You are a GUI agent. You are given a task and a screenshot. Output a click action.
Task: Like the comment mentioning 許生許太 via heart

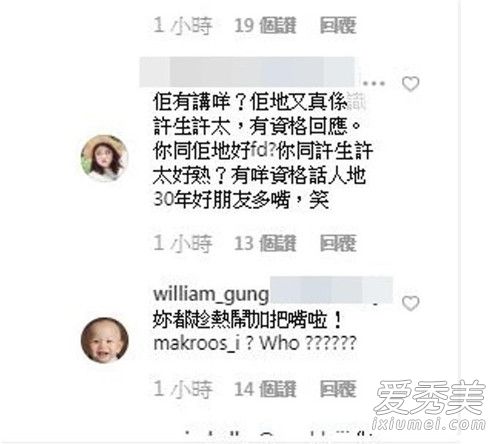410,84
